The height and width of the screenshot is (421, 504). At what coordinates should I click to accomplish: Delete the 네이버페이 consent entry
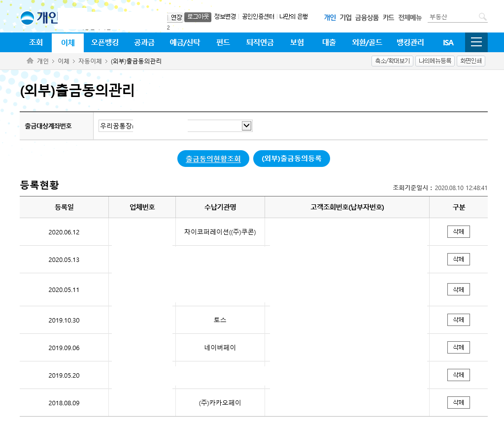(458, 348)
